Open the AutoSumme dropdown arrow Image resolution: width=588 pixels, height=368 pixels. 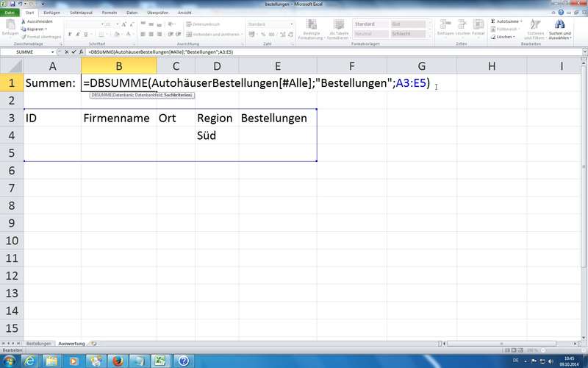point(522,21)
